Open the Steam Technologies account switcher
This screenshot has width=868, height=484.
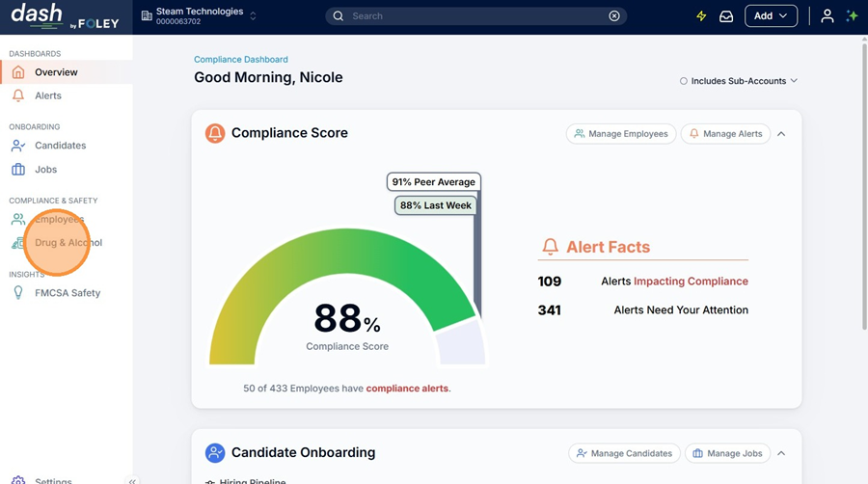pyautogui.click(x=200, y=16)
